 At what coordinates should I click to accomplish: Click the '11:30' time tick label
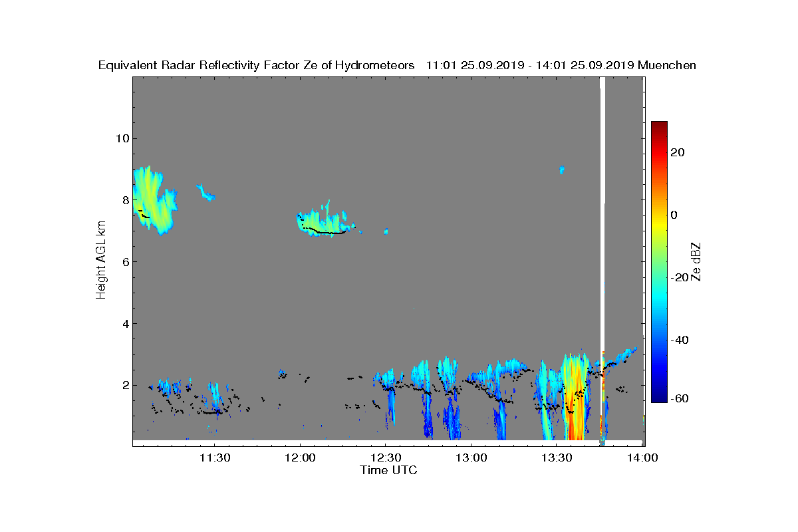pyautogui.click(x=214, y=458)
